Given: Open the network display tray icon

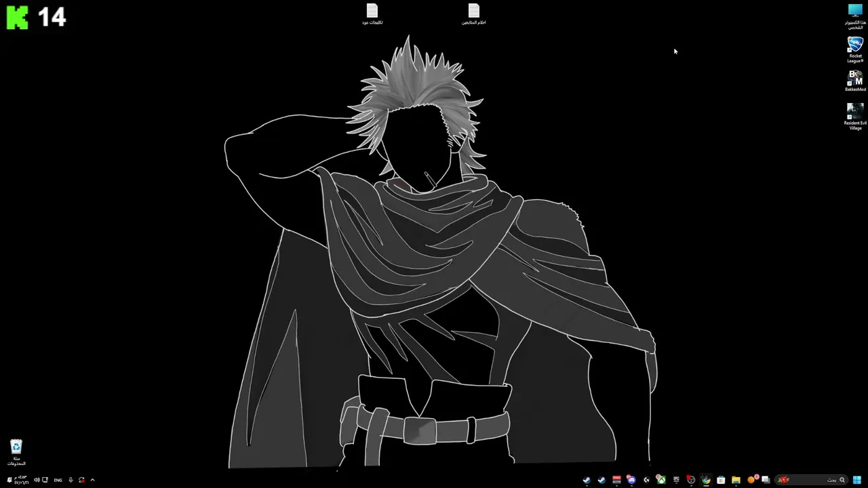Looking at the screenshot, I should coord(45,480).
